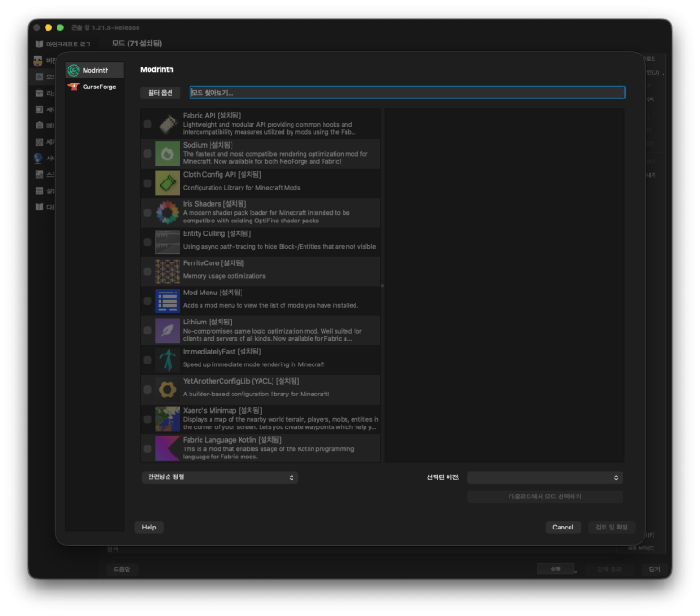Check the Cloth Config API checkbox
This screenshot has width=700, height=616.
148,183
